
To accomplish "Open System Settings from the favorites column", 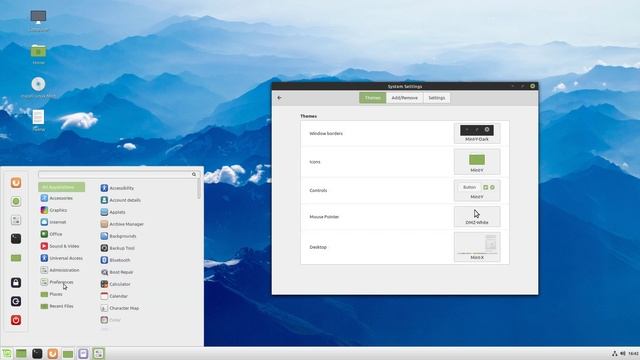I will 16,220.
